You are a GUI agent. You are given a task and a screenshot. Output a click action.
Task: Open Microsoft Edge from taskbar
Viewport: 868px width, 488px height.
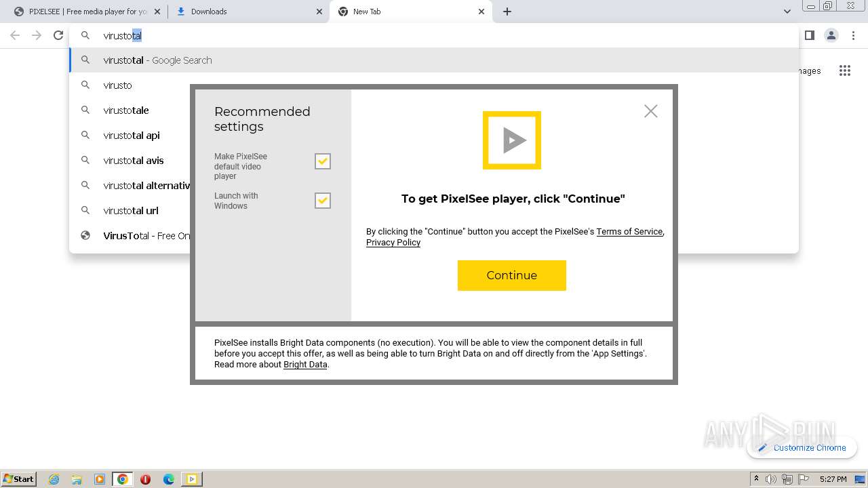click(x=169, y=479)
